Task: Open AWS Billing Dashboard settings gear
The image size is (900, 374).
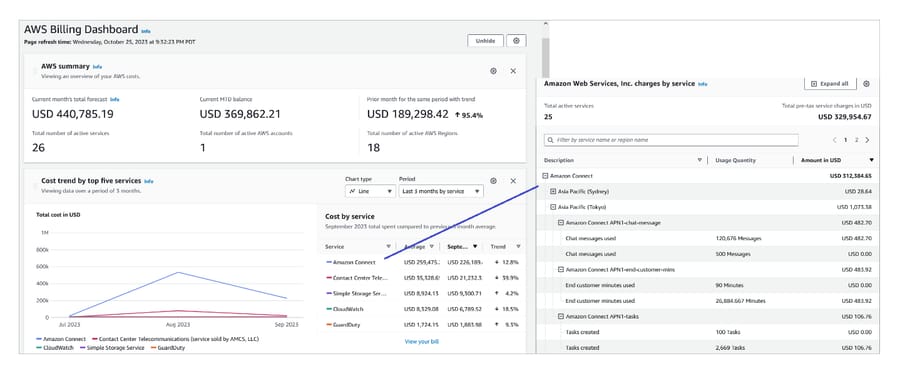Action: (516, 41)
